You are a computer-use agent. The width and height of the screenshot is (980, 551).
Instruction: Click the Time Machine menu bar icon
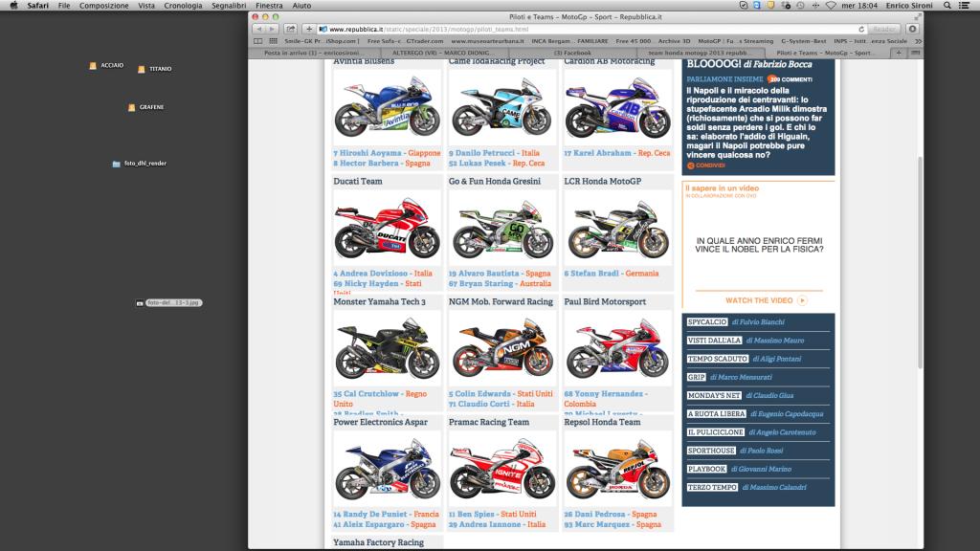click(x=801, y=5)
